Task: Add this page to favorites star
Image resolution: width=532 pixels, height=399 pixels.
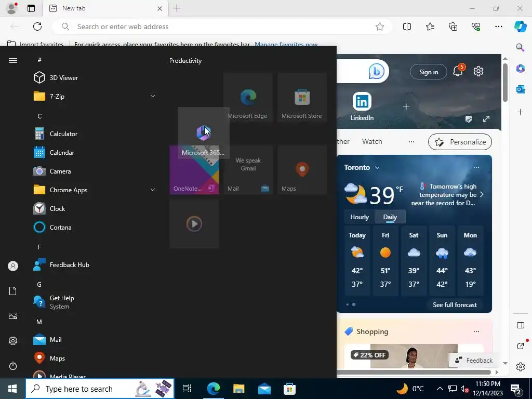Action: (x=380, y=26)
